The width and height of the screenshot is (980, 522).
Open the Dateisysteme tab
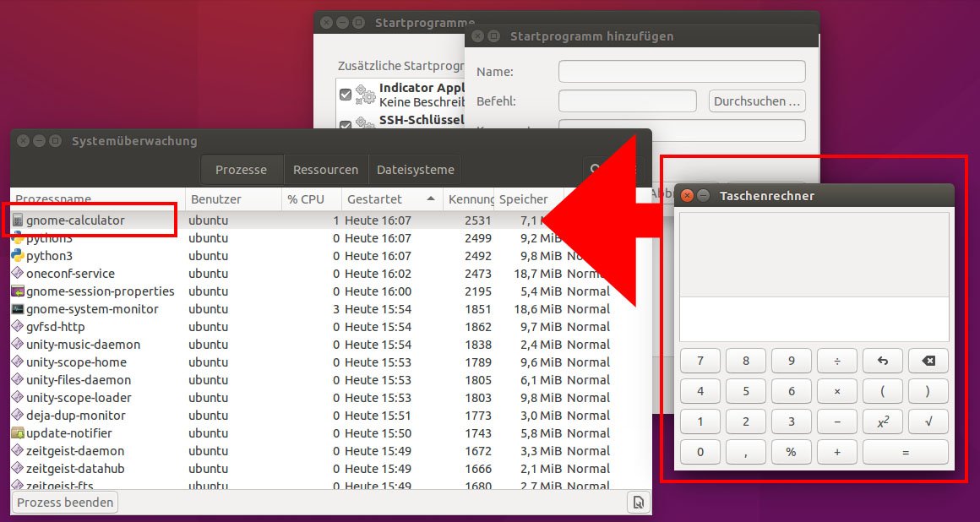click(x=415, y=169)
